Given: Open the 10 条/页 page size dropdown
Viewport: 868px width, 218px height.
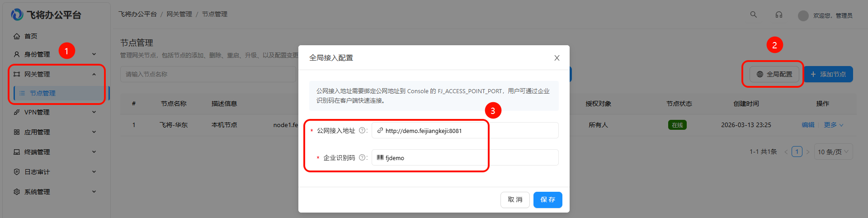Looking at the screenshot, I should coord(833,152).
